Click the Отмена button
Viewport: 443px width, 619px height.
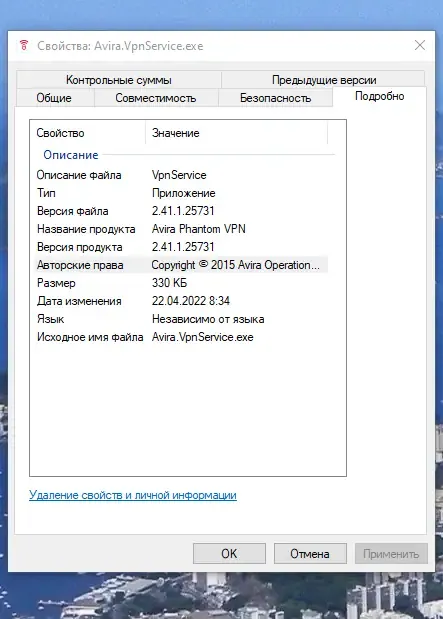(310, 554)
